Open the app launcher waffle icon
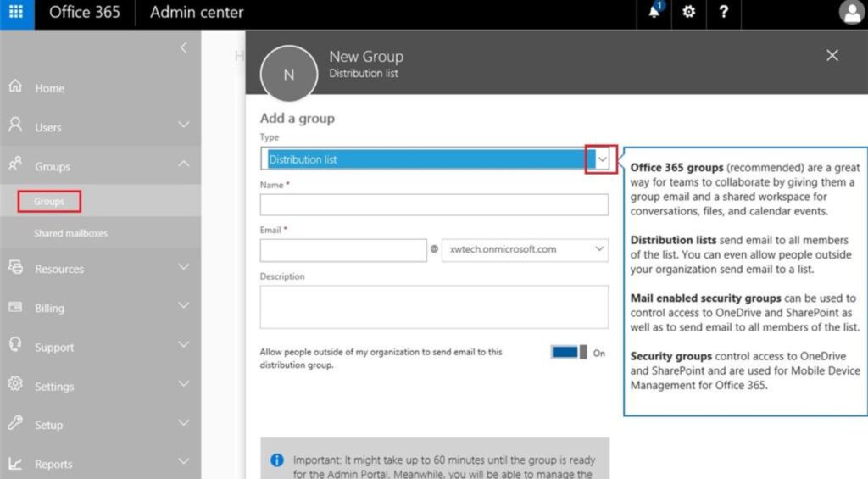This screenshot has height=479, width=868. [x=17, y=12]
